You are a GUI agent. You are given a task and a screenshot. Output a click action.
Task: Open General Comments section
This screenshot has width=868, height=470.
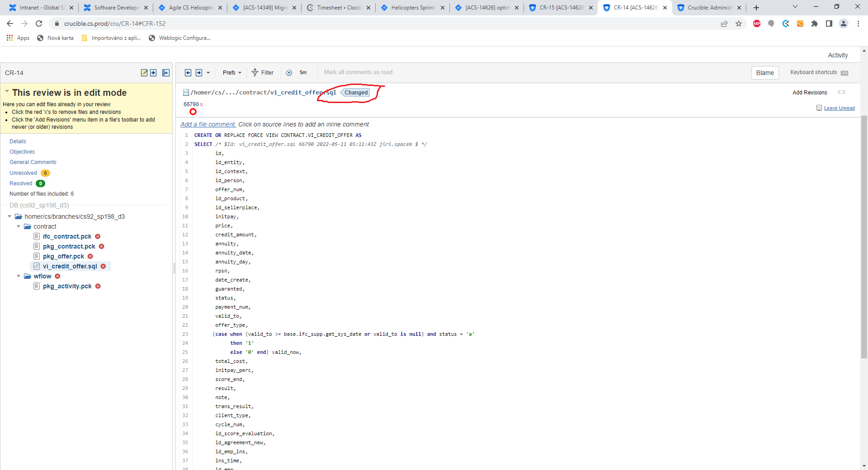[x=33, y=162]
